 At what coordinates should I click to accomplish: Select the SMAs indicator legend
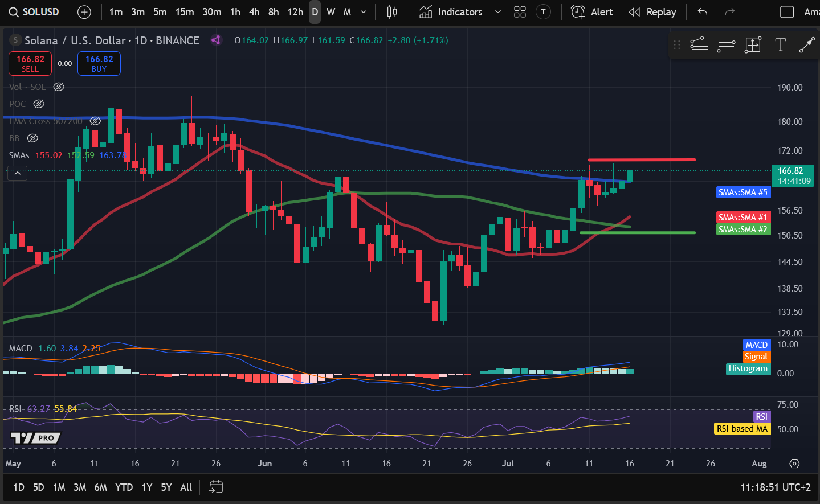19,155
